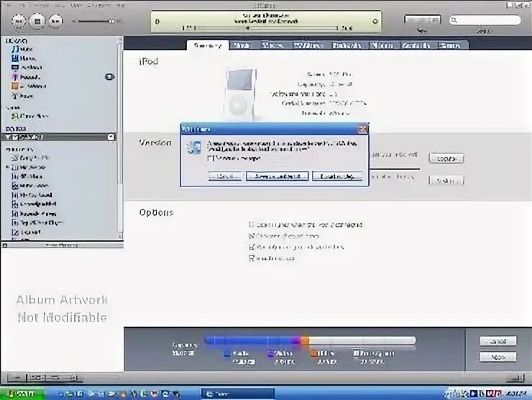Click the Podcasts badge counter
Image resolution: width=532 pixels, height=400 pixels.
coord(109,77)
